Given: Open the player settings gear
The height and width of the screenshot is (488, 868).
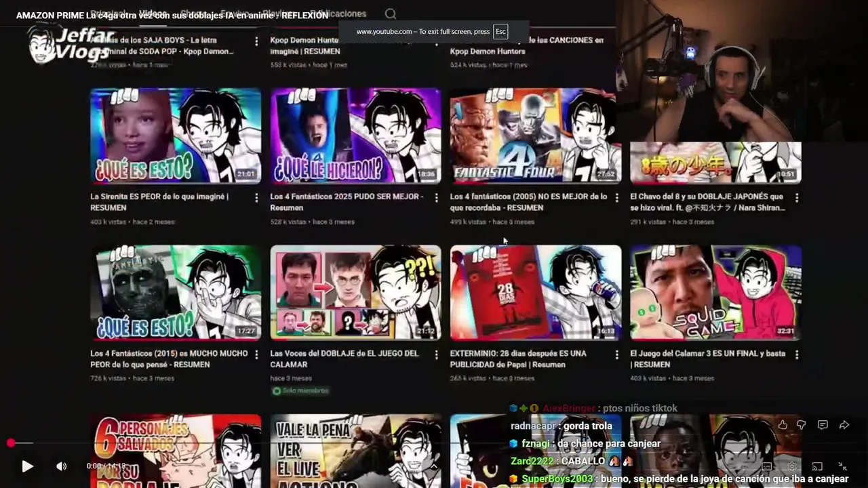Looking at the screenshot, I should click(x=792, y=466).
